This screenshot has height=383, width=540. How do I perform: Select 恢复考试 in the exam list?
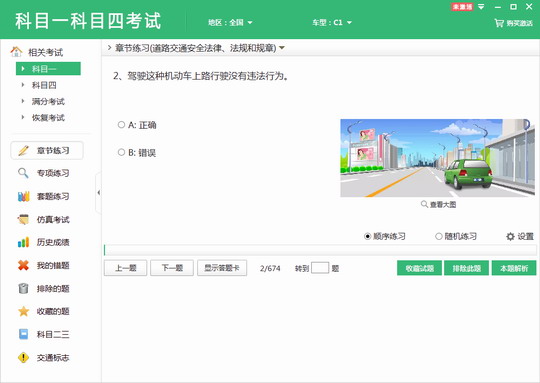[x=48, y=117]
